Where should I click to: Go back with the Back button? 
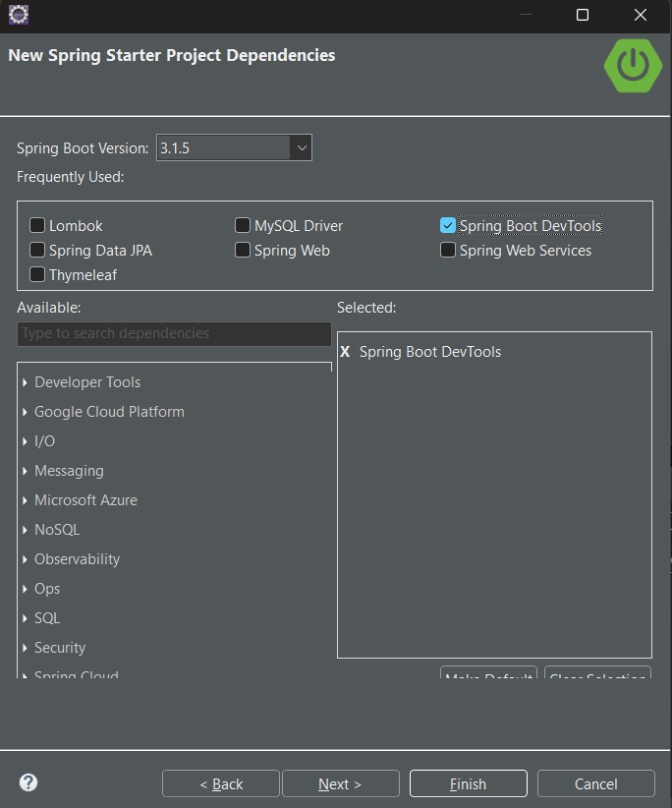point(221,783)
